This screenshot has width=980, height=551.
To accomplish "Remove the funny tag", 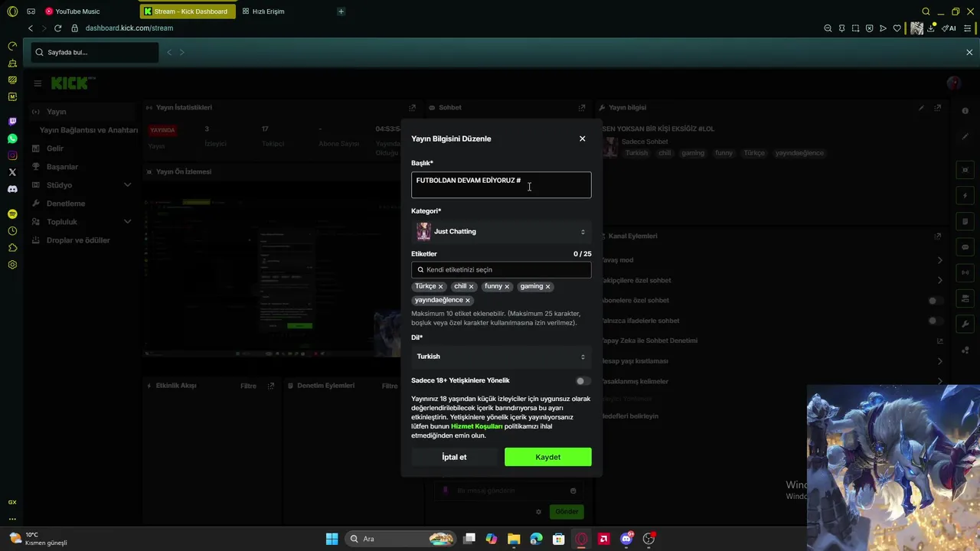I will point(507,287).
